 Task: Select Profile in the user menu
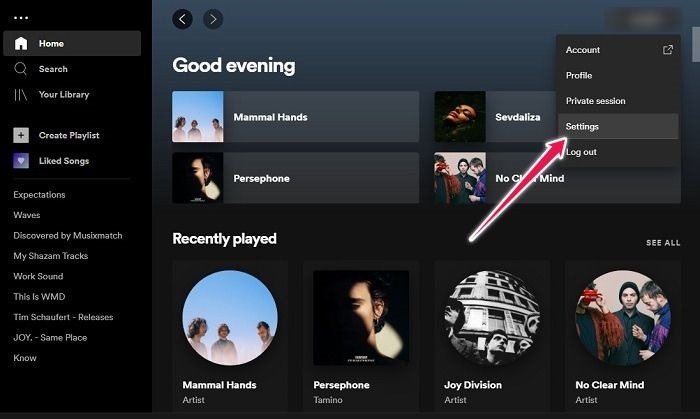pos(618,75)
